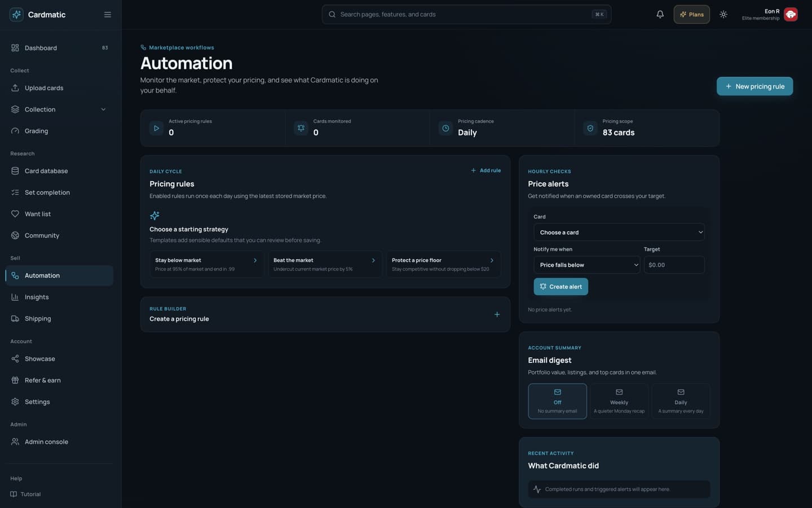Image resolution: width=812 pixels, height=508 pixels.
Task: Navigate to Insights page
Action: [x=59, y=297]
